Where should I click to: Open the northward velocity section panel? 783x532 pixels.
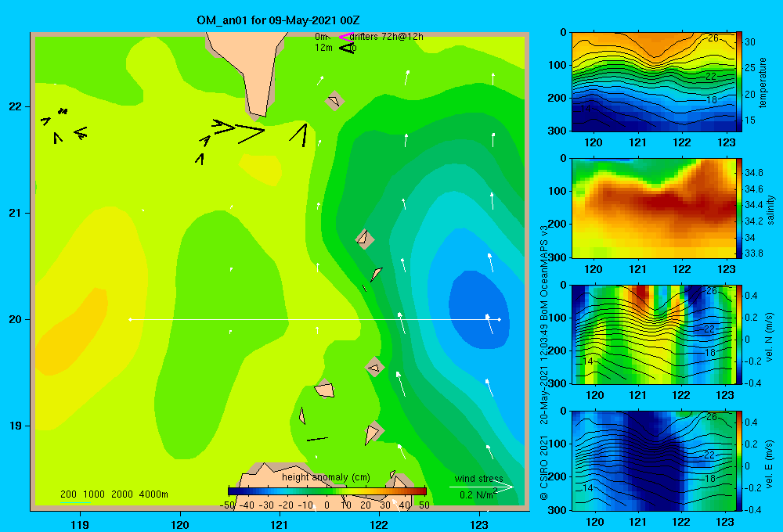pyautogui.click(x=653, y=334)
